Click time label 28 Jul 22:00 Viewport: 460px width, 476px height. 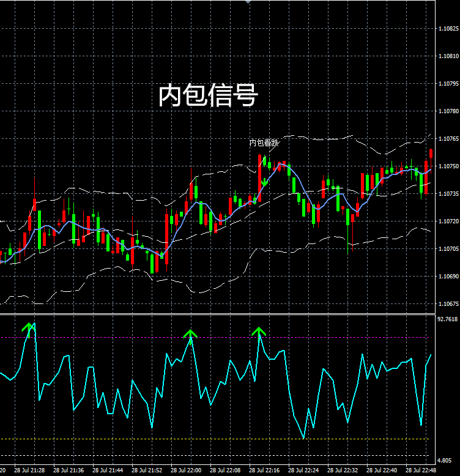(186, 470)
